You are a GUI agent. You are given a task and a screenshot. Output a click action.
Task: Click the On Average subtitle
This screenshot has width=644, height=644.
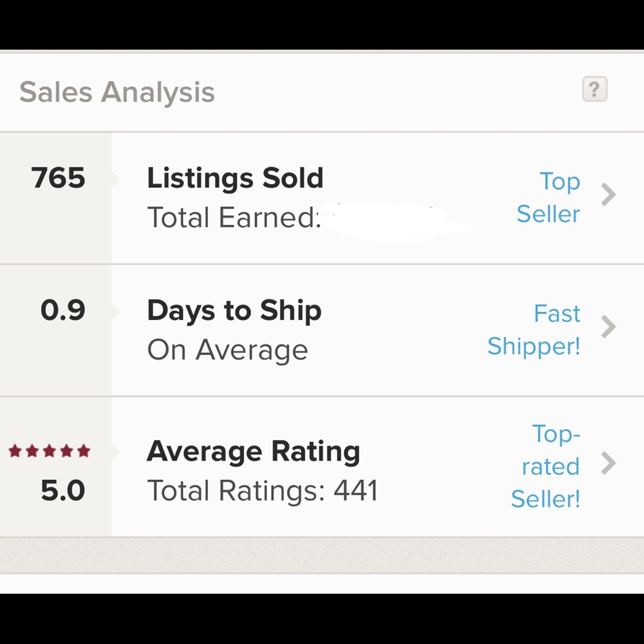227,350
